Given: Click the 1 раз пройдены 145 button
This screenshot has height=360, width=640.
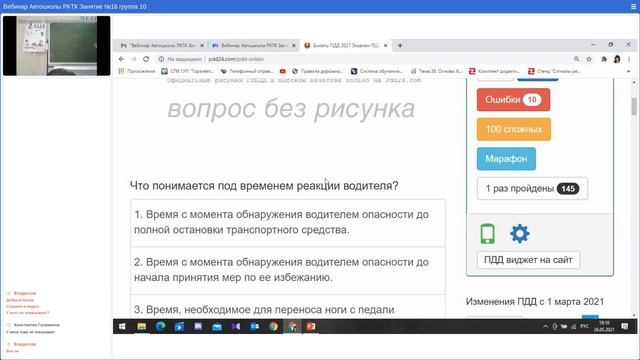Looking at the screenshot, I should click(x=532, y=189).
